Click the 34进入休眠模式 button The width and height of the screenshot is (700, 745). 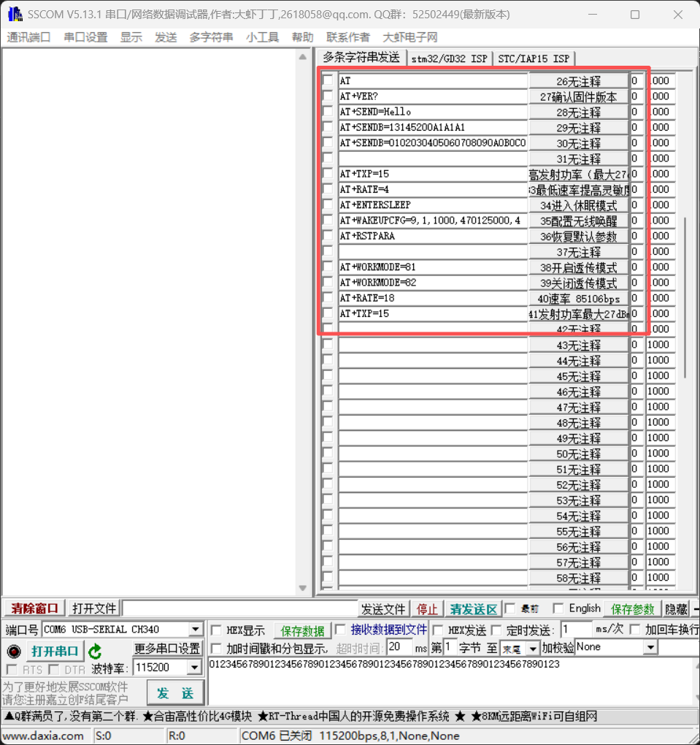coord(578,205)
